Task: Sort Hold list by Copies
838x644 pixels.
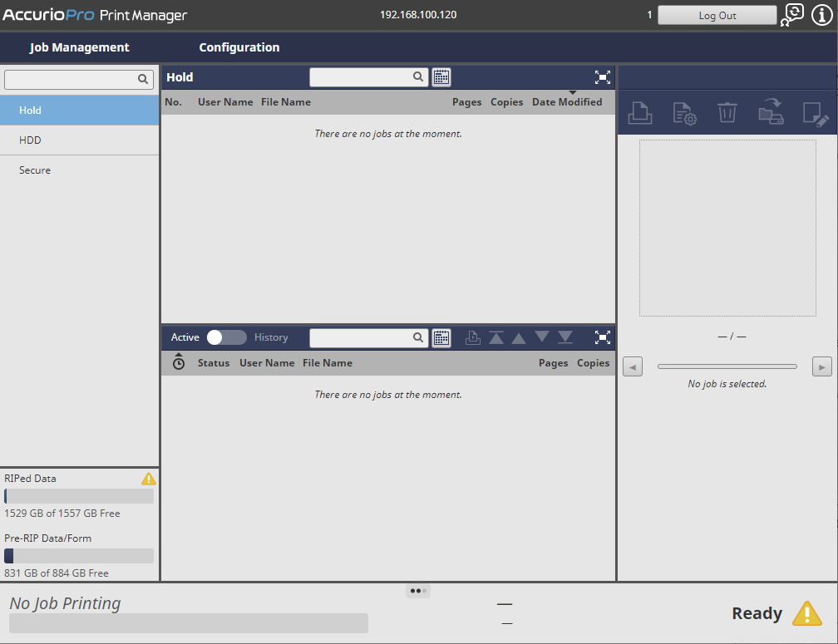Action: (506, 102)
